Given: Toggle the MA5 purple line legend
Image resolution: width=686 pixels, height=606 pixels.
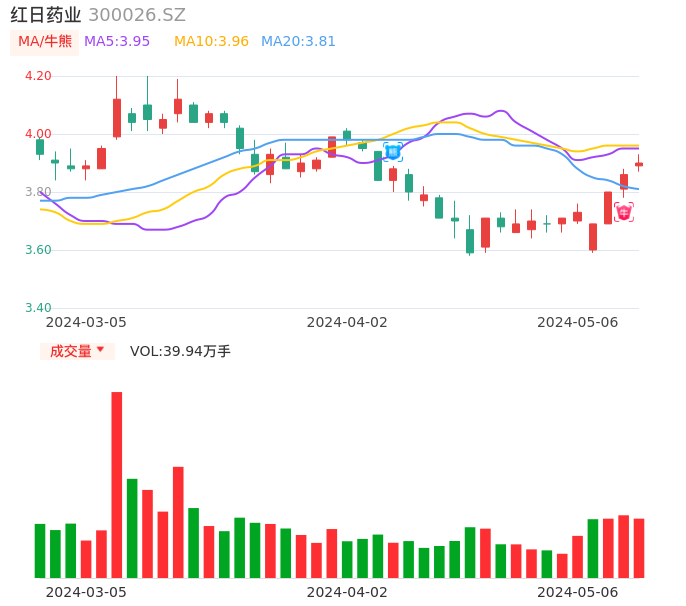Looking at the screenshot, I should coord(117,42).
